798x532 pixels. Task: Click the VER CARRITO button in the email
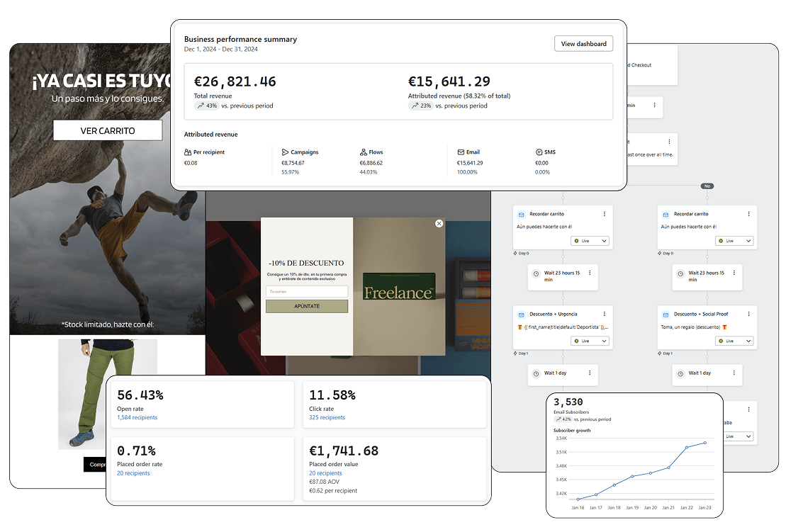(108, 131)
